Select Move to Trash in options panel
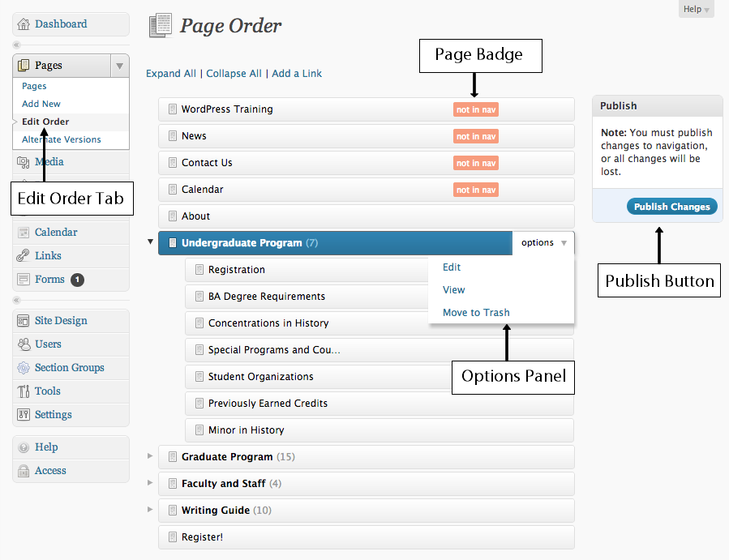This screenshot has height=560, width=729. 476,313
